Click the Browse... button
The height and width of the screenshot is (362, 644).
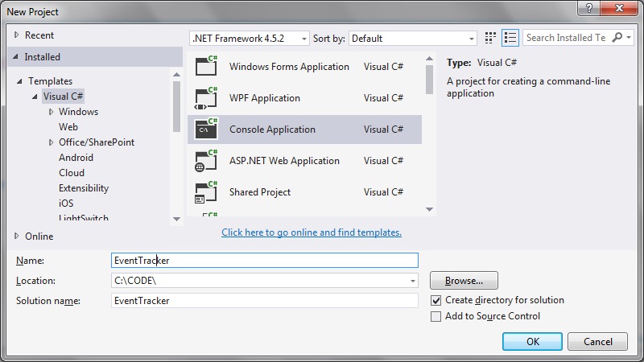tap(464, 281)
